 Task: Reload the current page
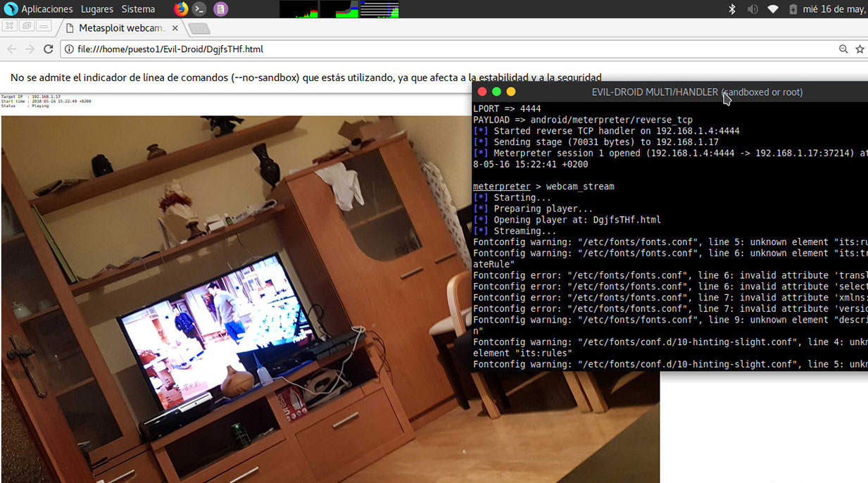pyautogui.click(x=48, y=49)
